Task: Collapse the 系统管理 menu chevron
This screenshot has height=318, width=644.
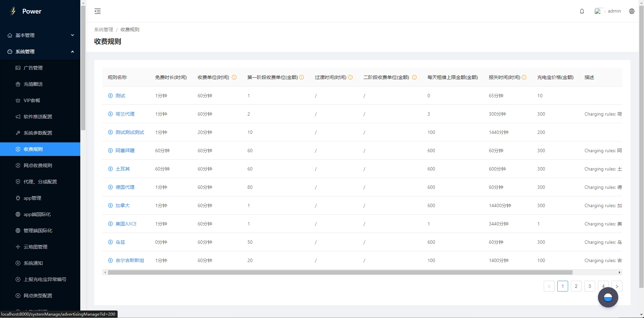Action: (72, 52)
